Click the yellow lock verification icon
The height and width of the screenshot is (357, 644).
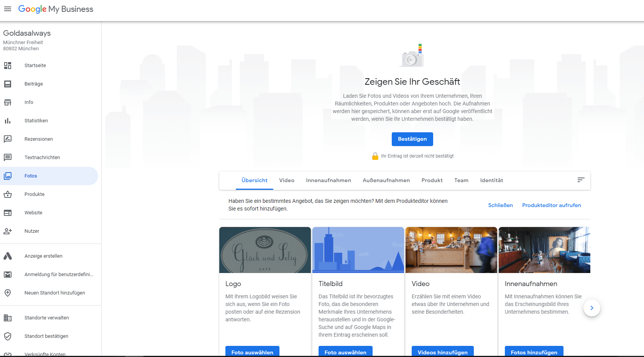point(375,156)
